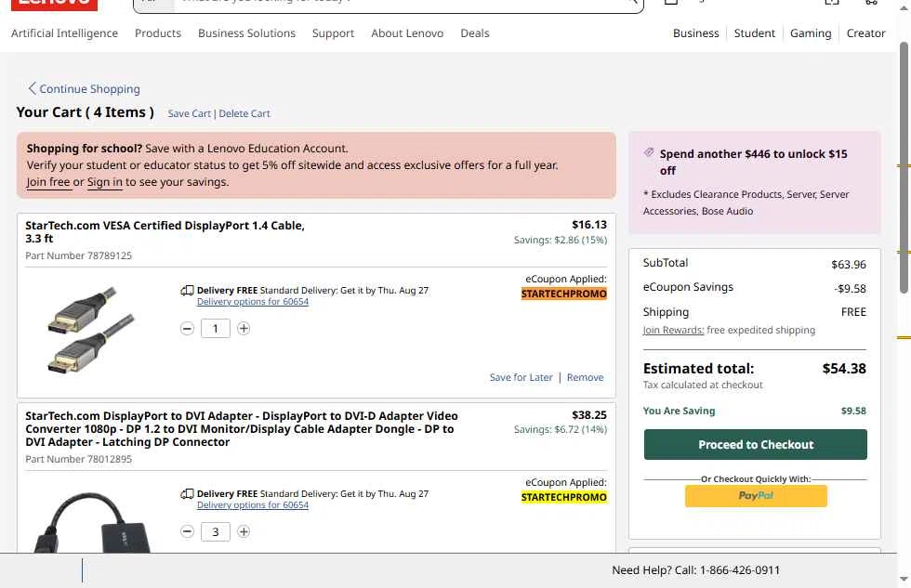Viewport: 911px width, 588px height.
Task: Open the Products menu
Action: click(158, 33)
